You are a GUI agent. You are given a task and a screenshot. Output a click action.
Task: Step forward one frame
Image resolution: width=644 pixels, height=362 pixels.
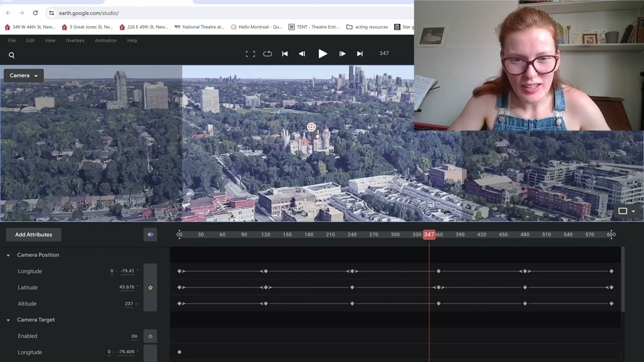tap(342, 54)
